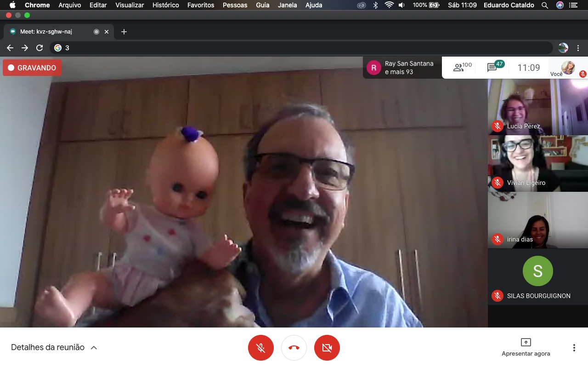The width and height of the screenshot is (588, 368).
Task: Click the Você self-view thumbnail
Action: [x=568, y=68]
